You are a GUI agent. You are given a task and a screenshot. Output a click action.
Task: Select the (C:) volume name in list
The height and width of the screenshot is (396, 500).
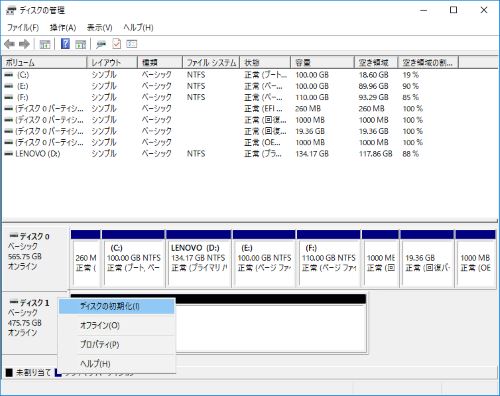point(23,75)
